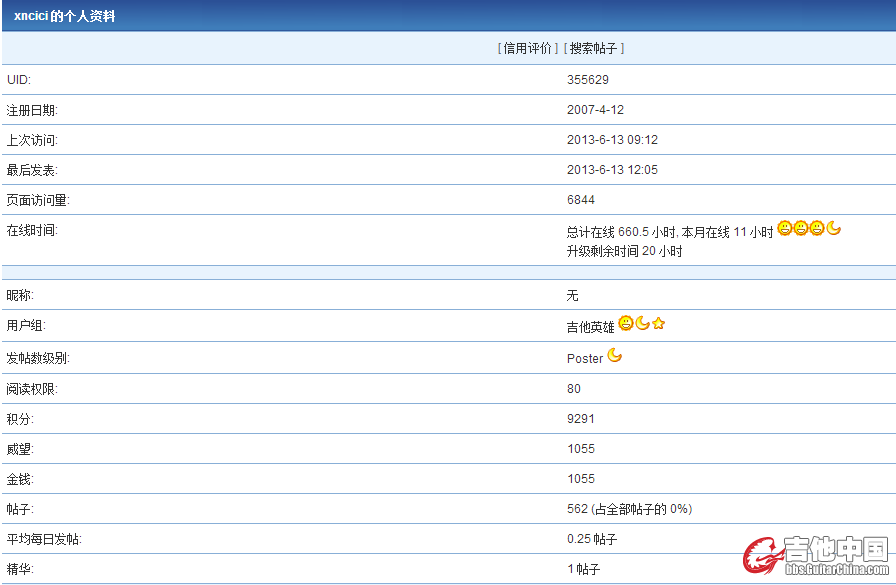Click the 页面访问量 value 6844
This screenshot has width=896, height=585.
pos(580,200)
